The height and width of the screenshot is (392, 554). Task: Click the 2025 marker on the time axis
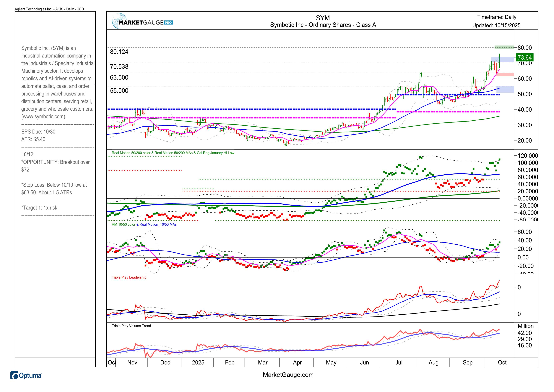[x=198, y=362]
